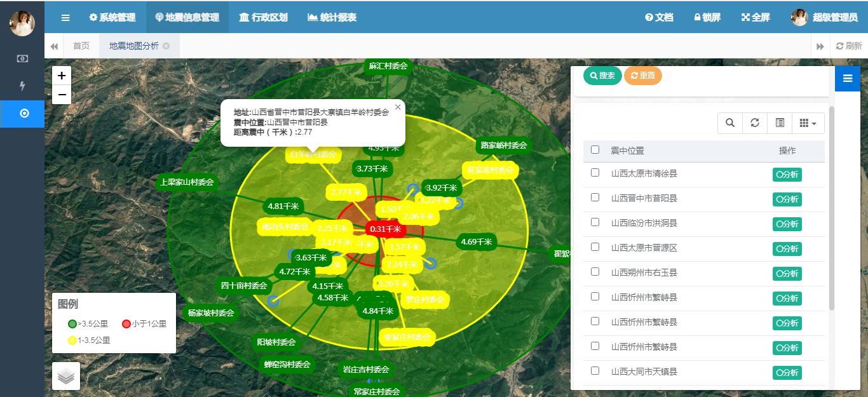
Task: Open the columns grid dropdown
Action: (x=808, y=123)
